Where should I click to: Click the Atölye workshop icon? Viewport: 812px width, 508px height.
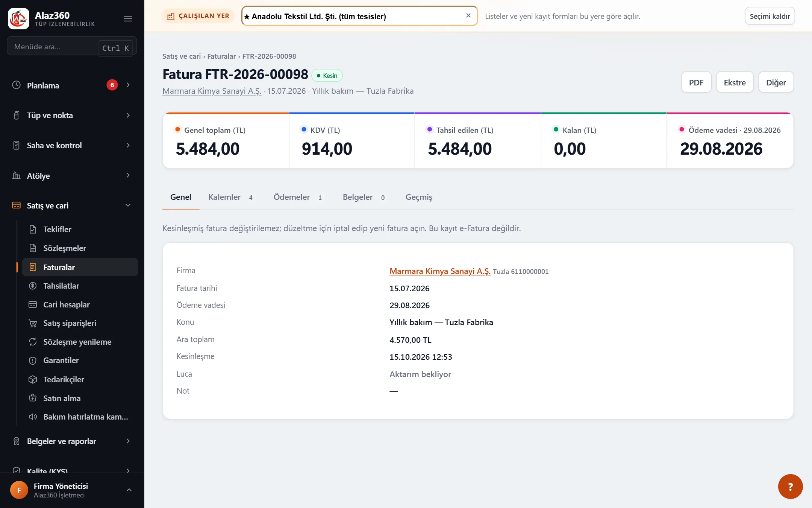tap(16, 175)
